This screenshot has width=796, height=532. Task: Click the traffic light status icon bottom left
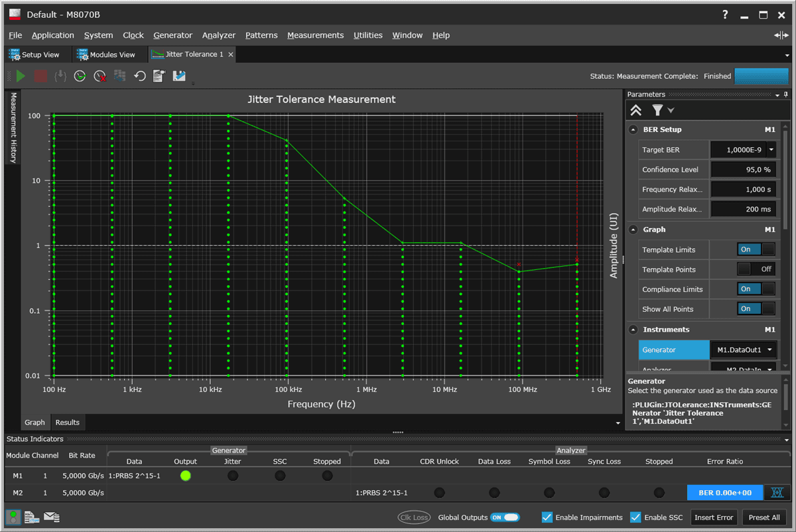coord(12,517)
